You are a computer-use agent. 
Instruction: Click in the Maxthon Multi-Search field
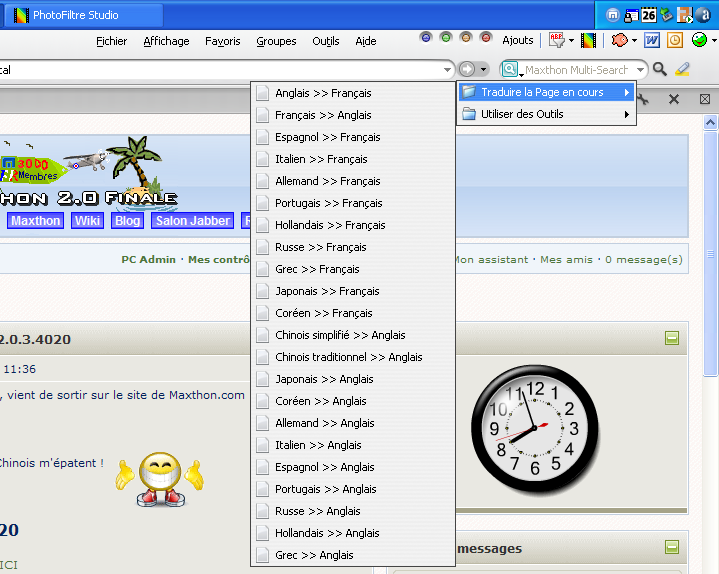[x=577, y=70]
